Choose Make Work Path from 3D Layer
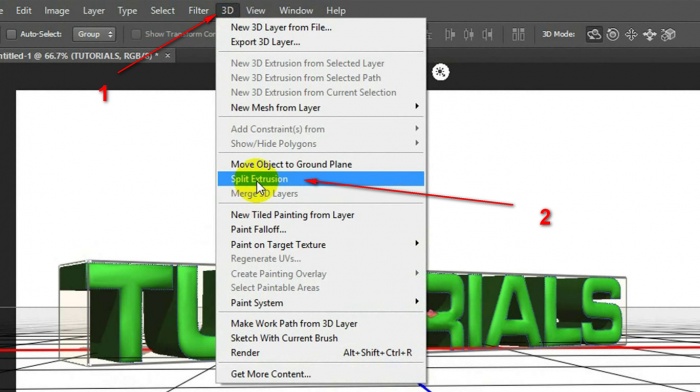The width and height of the screenshot is (700, 392). click(321, 324)
